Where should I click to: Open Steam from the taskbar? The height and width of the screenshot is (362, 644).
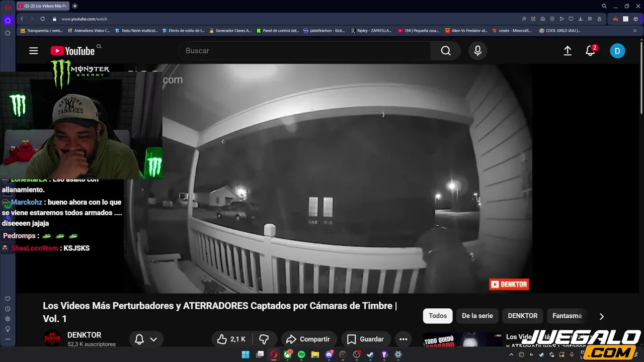tap(370, 354)
